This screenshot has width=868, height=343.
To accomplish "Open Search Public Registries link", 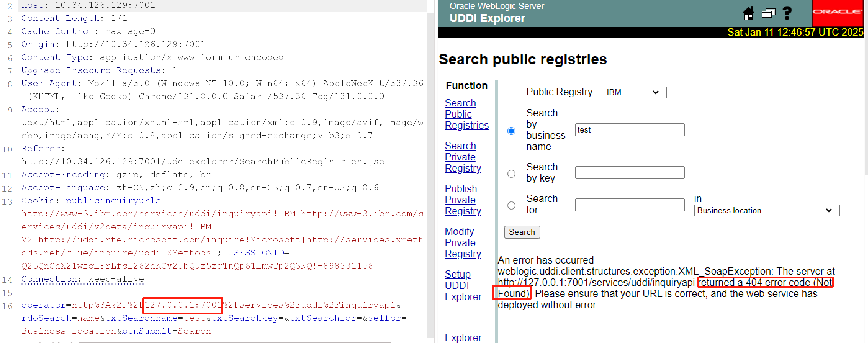I will click(x=466, y=114).
